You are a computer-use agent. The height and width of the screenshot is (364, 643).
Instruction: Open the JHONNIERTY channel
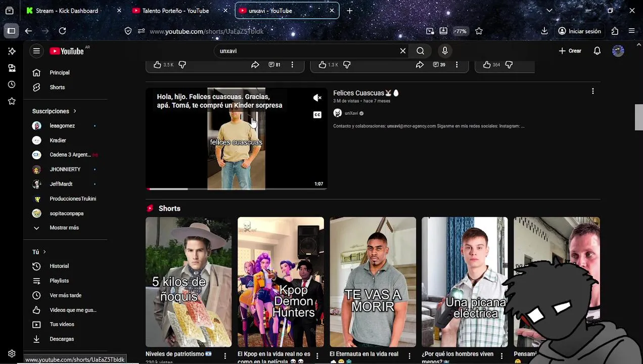[x=65, y=169]
